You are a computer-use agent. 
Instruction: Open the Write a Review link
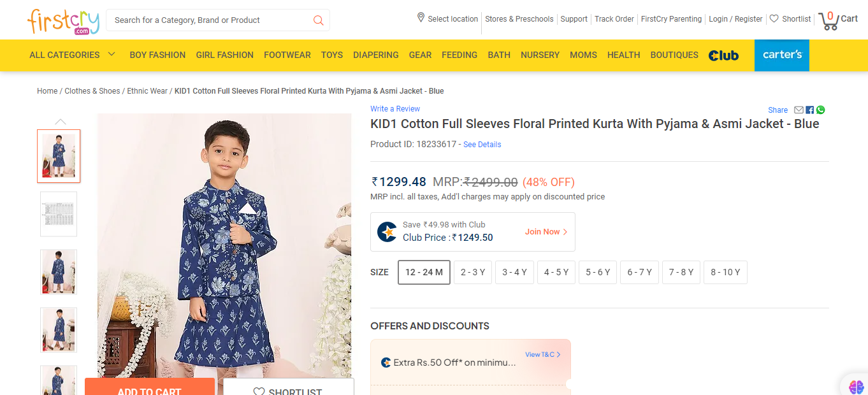point(395,109)
